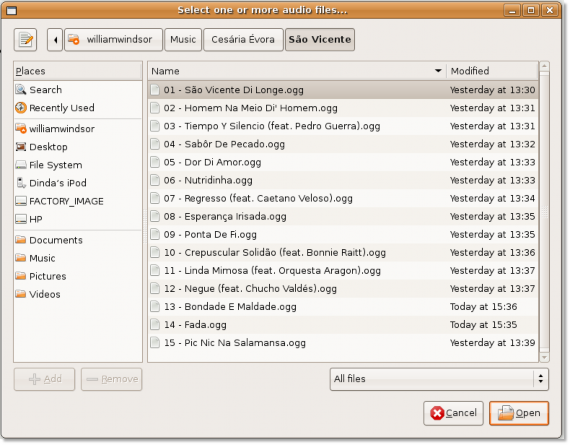Select the File System label in Places
The image size is (570, 445).
56,165
